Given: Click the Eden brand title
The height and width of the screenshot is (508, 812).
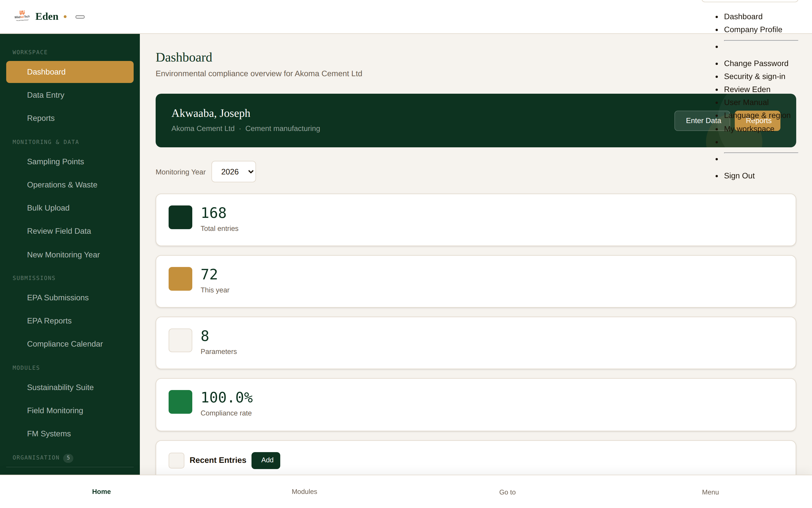Looking at the screenshot, I should [x=47, y=16].
